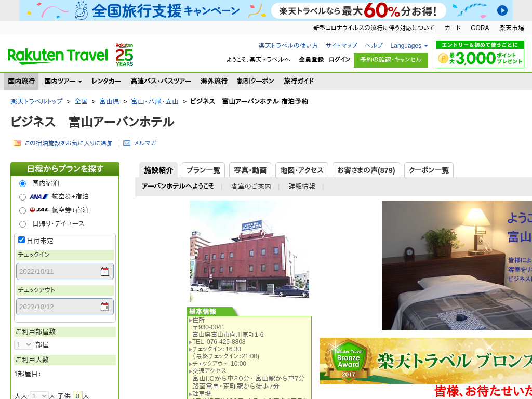Click the 会員登録 link
The height and width of the screenshot is (399, 532).
[x=311, y=59]
